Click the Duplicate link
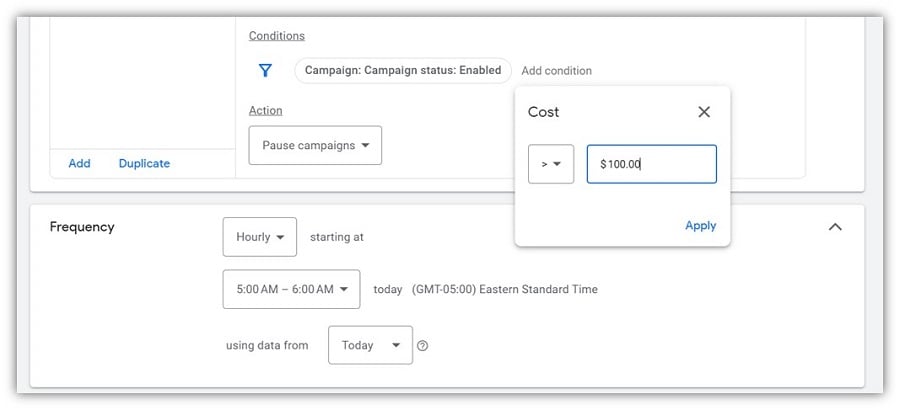Screen dimensions: 900x410 [x=144, y=163]
